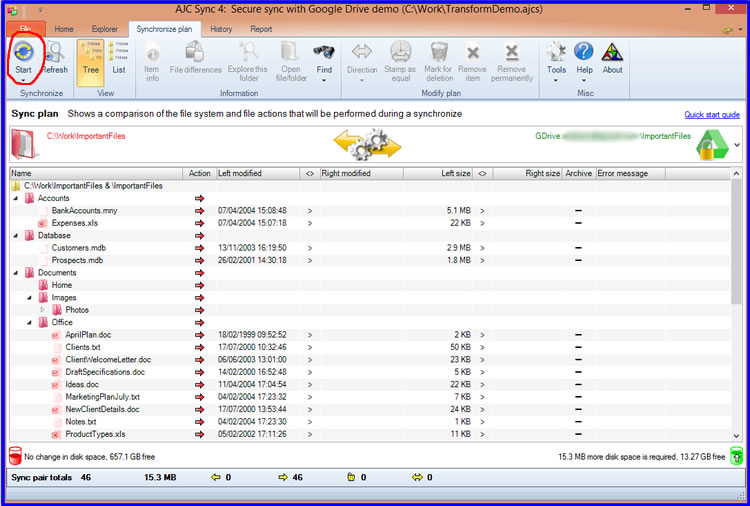The width and height of the screenshot is (750, 506).
Task: Sort by Left size column
Action: pos(438,173)
